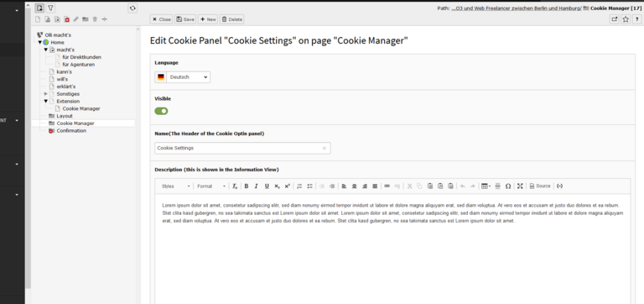Open the Language dropdown showing Deutsch
Image resolution: width=644 pixels, height=304 pixels.
pos(182,77)
